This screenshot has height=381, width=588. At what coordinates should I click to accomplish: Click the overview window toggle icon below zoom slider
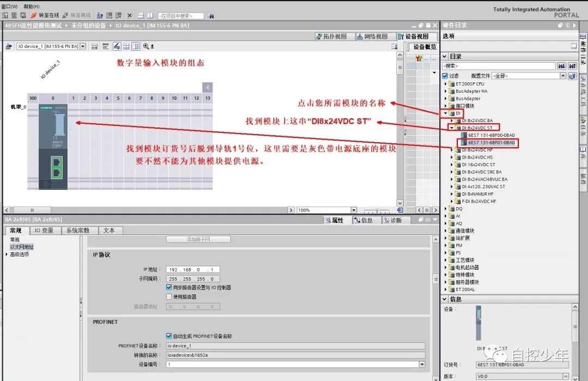point(400,210)
